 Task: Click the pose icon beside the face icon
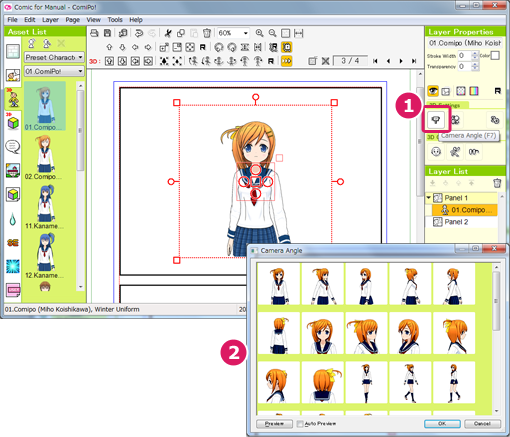coord(455,152)
